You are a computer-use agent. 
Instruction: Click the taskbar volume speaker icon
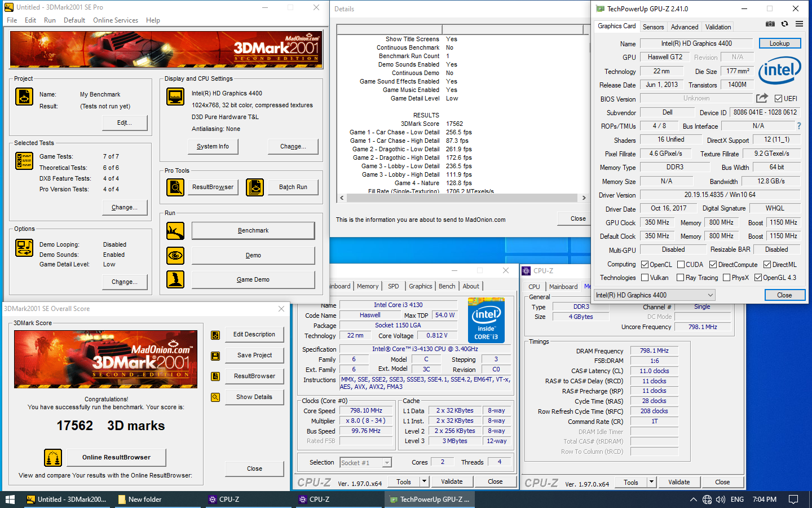coord(721,500)
